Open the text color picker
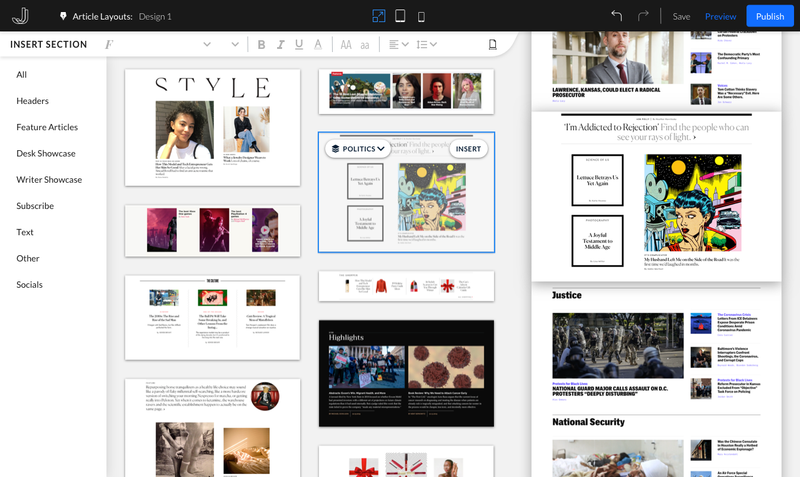This screenshot has height=477, width=800. [x=318, y=44]
